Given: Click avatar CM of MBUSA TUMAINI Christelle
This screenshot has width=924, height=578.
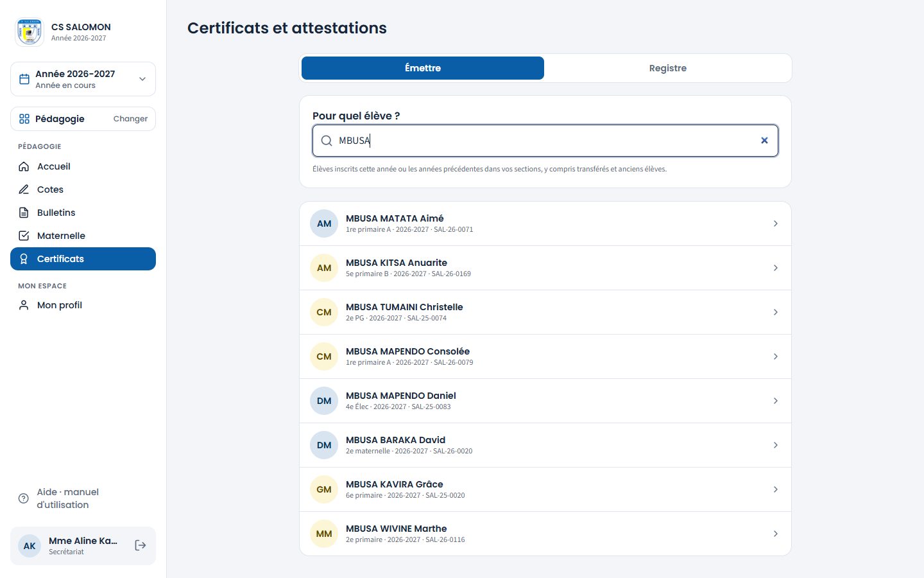Looking at the screenshot, I should pos(324,312).
